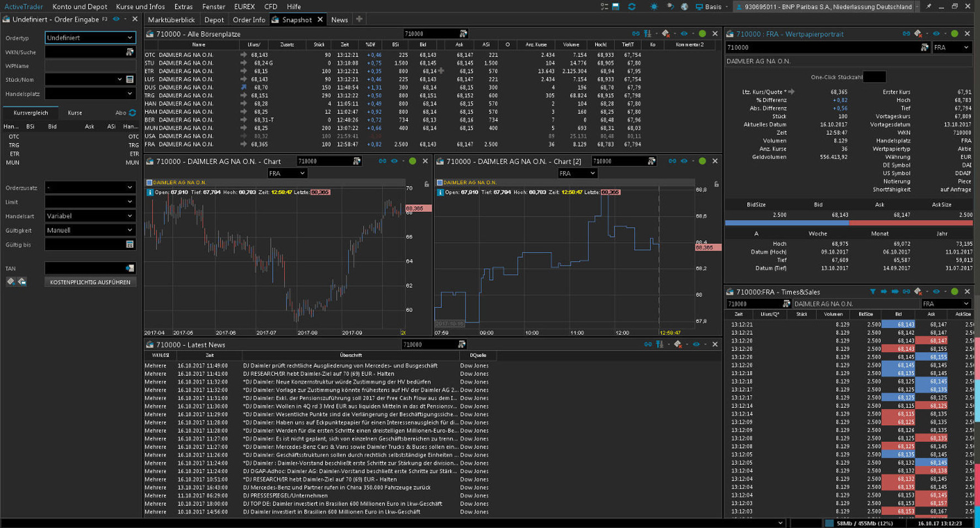The width and height of the screenshot is (980, 528).
Task: Click the Bid/Ask ratio bar in Wertpapierportrait
Action: tap(848, 223)
